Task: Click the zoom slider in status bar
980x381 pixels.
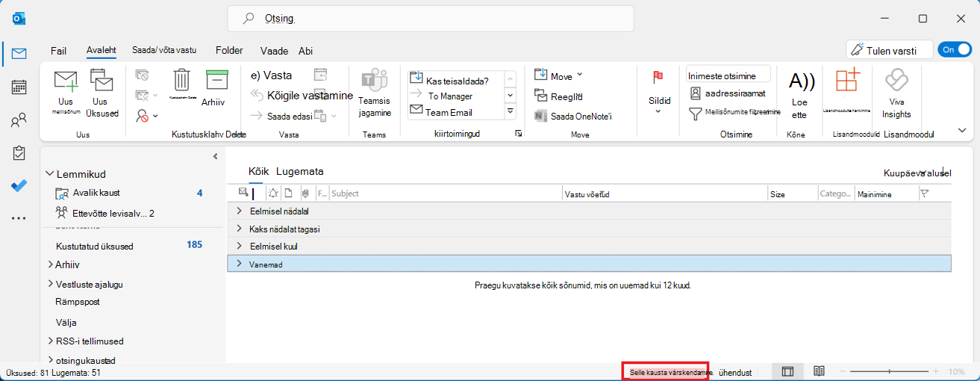Action: coord(890,371)
